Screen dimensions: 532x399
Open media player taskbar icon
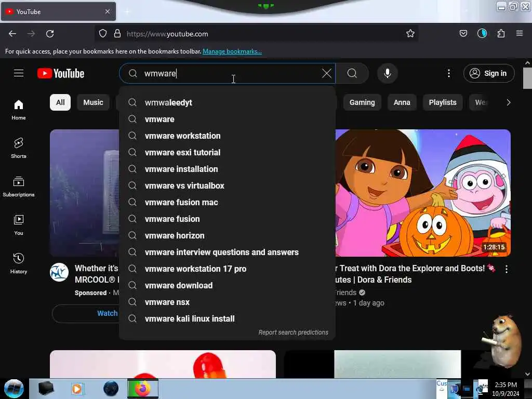point(77,389)
